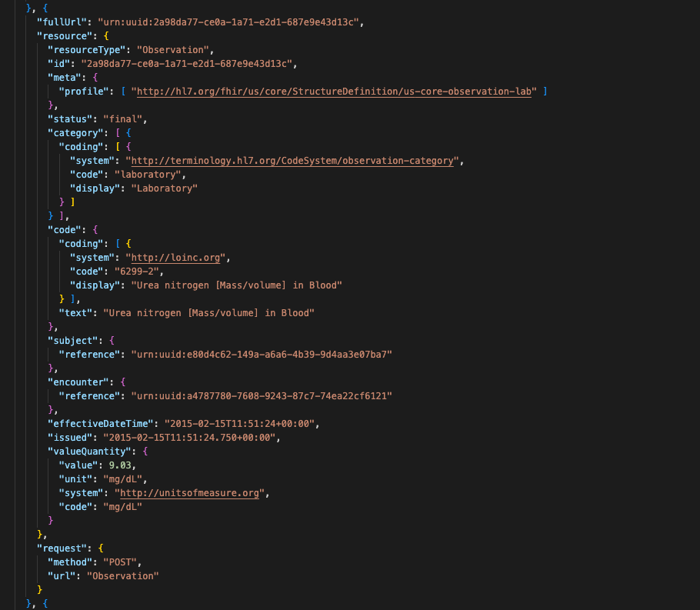Open the http://unitsofmeasure.org link
This screenshot has width=700, height=610.
click(189, 493)
